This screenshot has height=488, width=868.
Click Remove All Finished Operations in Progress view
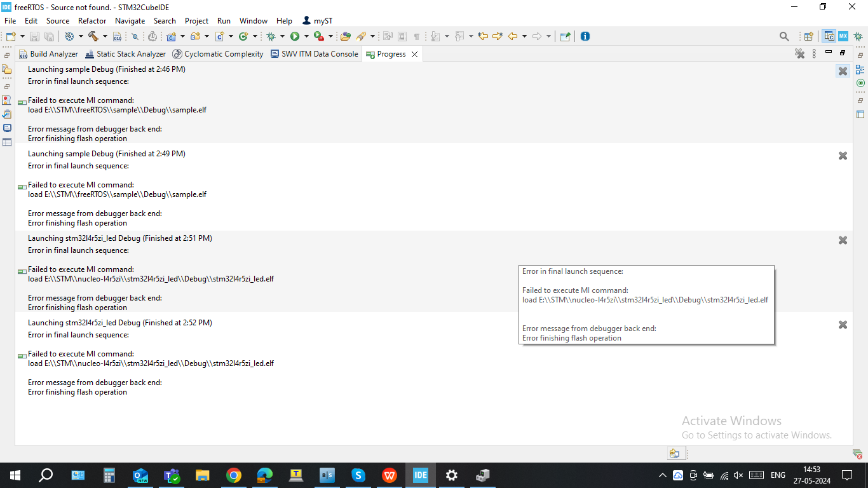tap(799, 53)
